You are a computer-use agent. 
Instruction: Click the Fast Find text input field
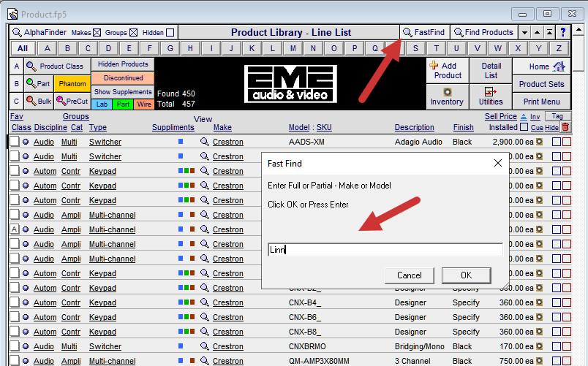[385, 250]
